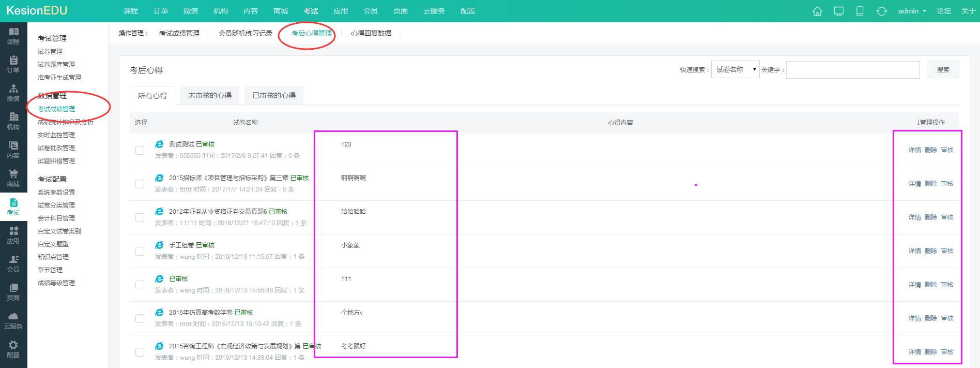
Task: Switch to the 未审核的心得 tab
Action: [x=209, y=95]
